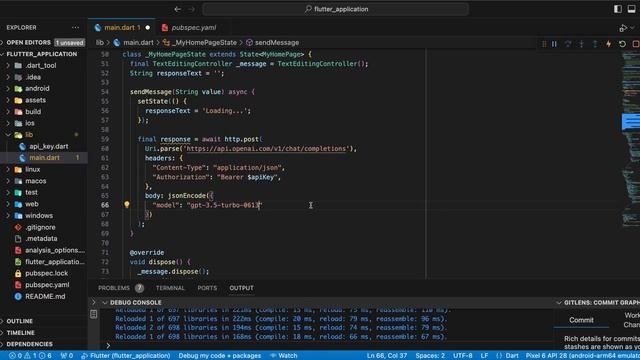Go back with the navigation arrow
This screenshot has width=640, height=360.
click(x=178, y=9)
